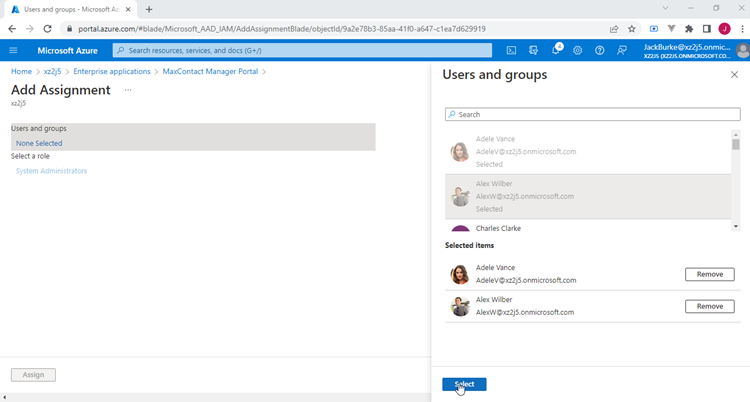This screenshot has width=750, height=402.
Task: Bookmark this page with the star icon
Action: [632, 29]
